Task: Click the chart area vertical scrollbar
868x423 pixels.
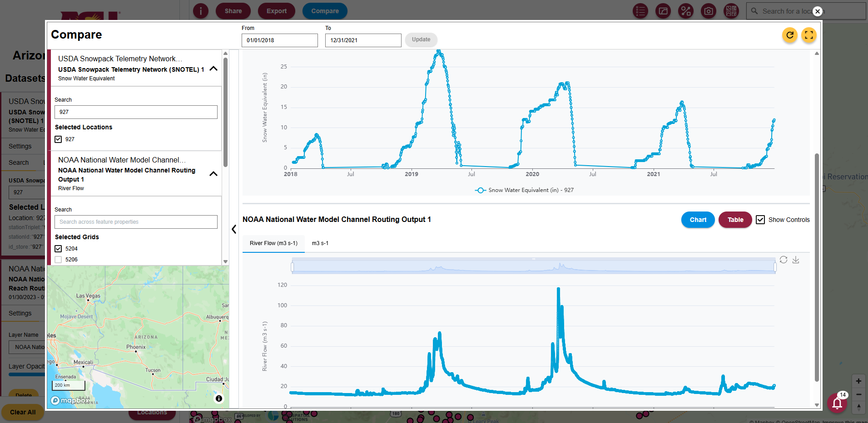Action: [x=817, y=268]
